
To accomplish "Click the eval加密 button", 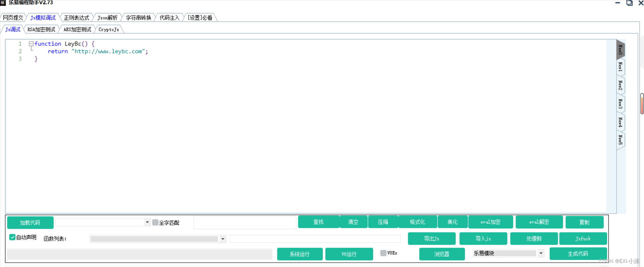I will click(490, 222).
